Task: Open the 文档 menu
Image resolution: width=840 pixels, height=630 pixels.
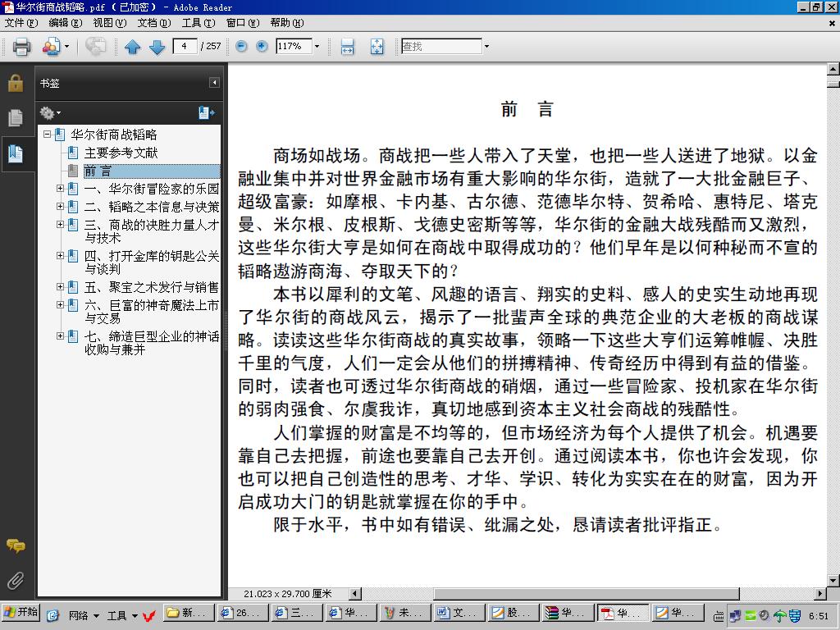Action: pyautogui.click(x=153, y=23)
